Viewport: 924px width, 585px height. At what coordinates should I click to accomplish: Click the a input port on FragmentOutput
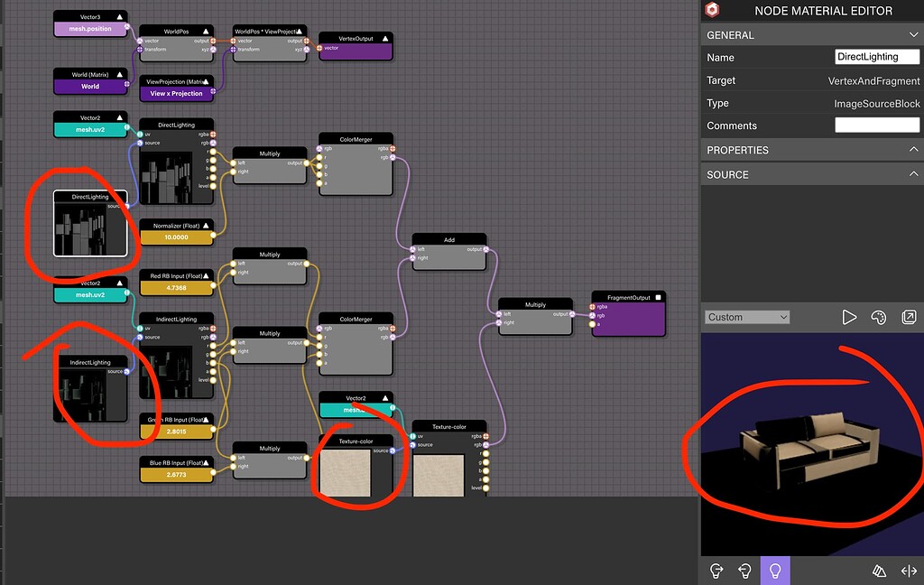(592, 324)
